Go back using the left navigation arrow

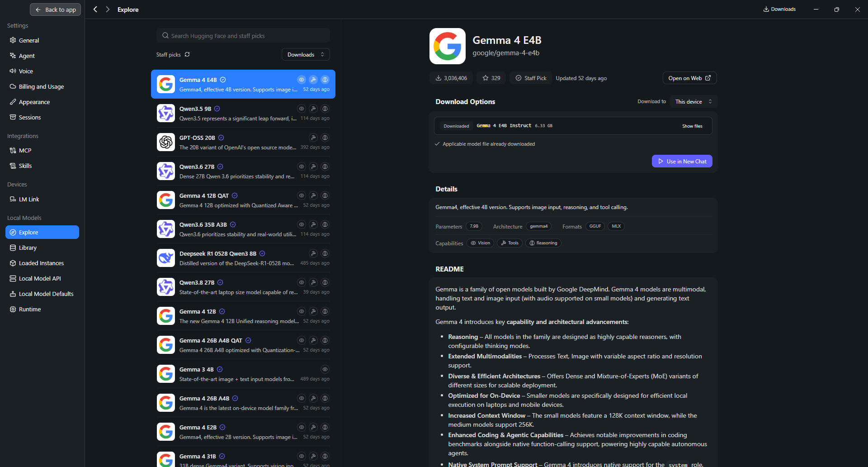(95, 10)
